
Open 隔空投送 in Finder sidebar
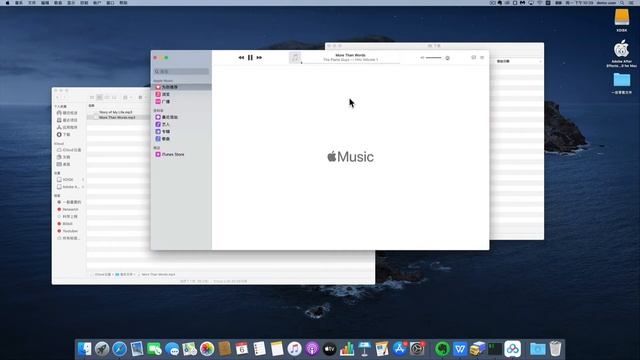pos(69,113)
